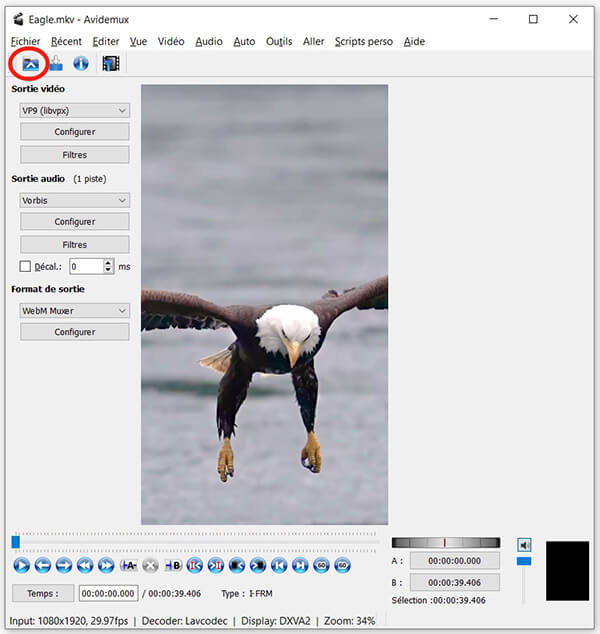
Task: Open the Fichier menu
Action: coord(25,41)
